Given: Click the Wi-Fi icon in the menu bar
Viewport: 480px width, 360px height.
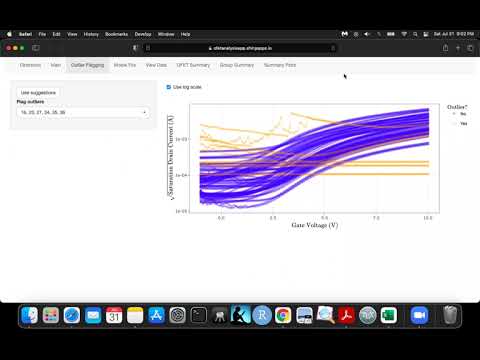Looking at the screenshot, I should tap(404, 34).
